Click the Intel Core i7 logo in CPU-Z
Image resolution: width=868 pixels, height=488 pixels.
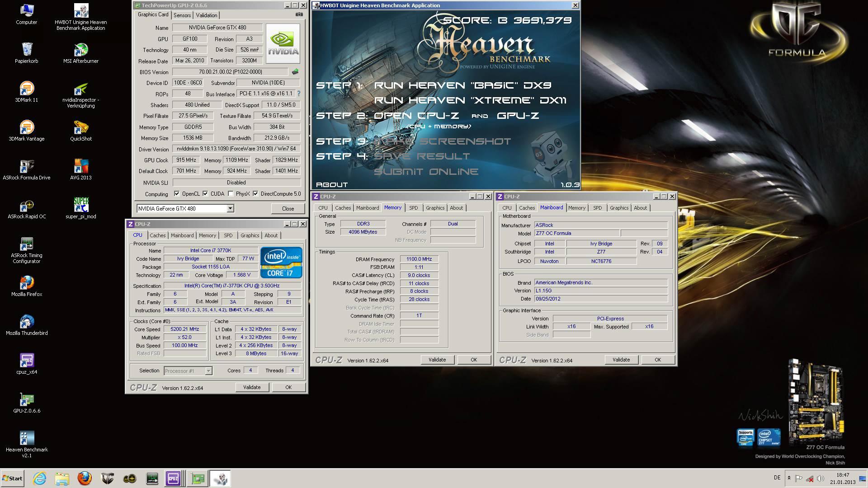pos(281,263)
